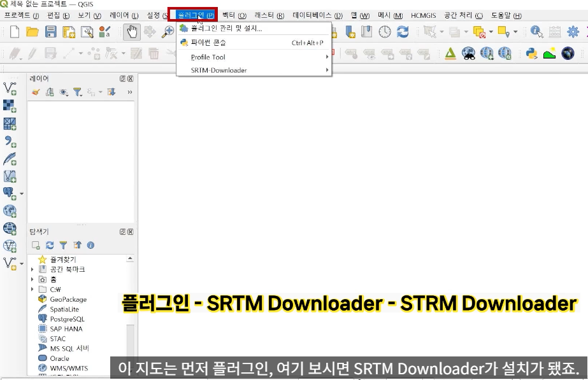Show spatial bookmarks book icon
Image resolution: width=588 pixels, height=380 pixels.
click(x=366, y=31)
